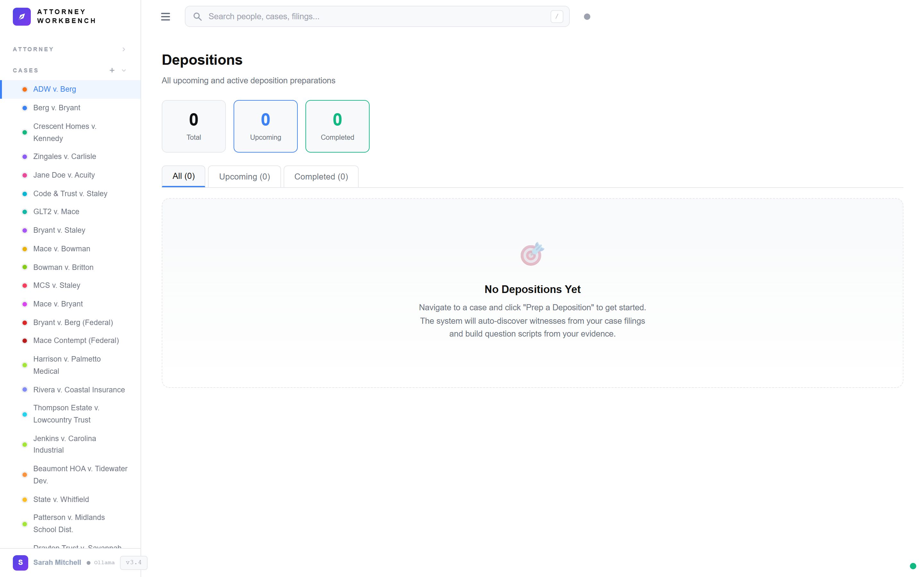Click the target icon in the empty state
The width and height of the screenshot is (924, 577).
pos(532,254)
